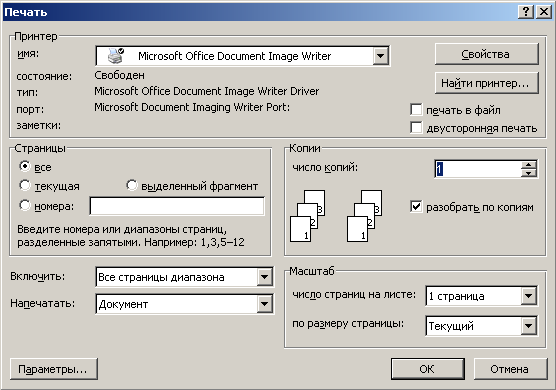The height and width of the screenshot is (390, 556).
Task: Enable двусторонняя печать checkbox
Action: point(416,127)
